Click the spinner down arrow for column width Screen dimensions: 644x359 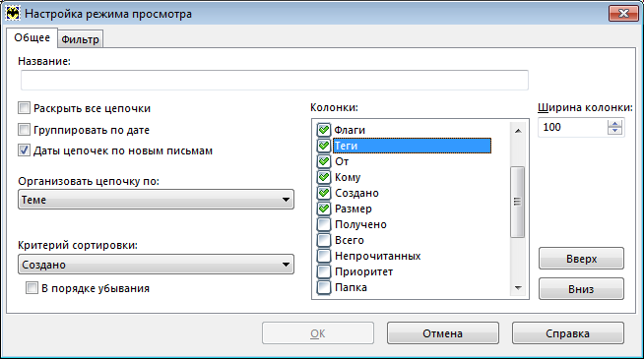click(614, 131)
